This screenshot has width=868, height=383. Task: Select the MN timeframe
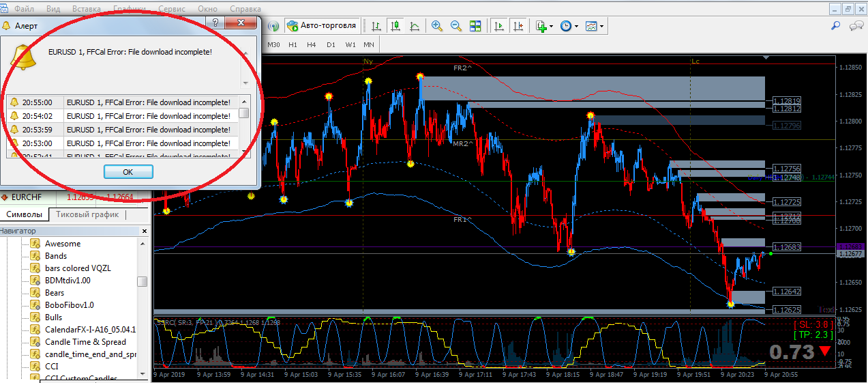[x=369, y=44]
